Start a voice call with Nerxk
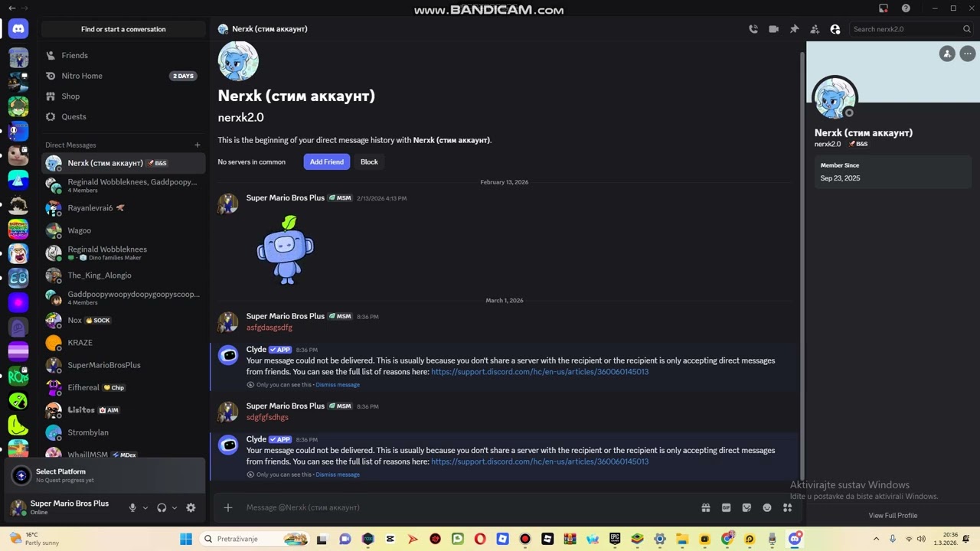Viewport: 980px width, 551px height. tap(753, 29)
